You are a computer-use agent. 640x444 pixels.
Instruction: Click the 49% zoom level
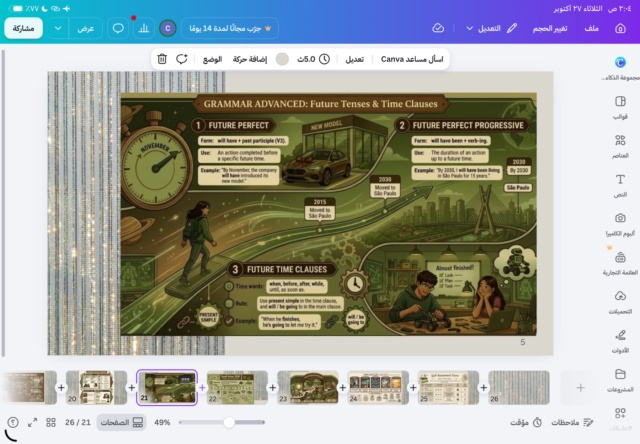click(162, 422)
